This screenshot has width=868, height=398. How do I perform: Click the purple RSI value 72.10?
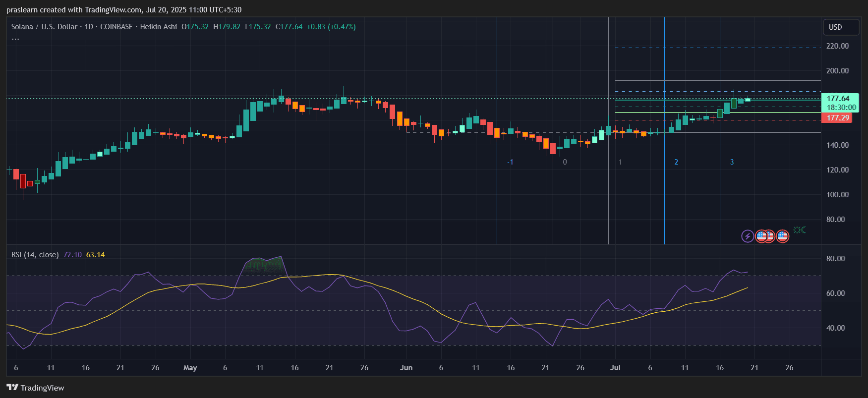(72, 255)
